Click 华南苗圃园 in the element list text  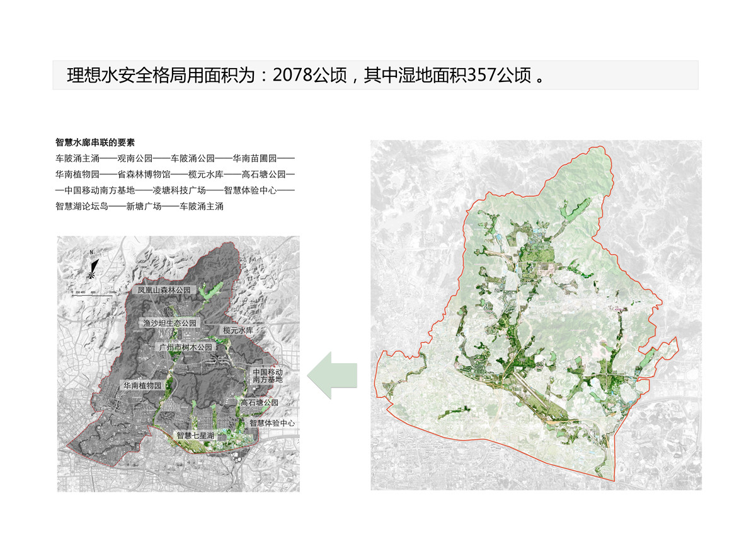point(255,158)
